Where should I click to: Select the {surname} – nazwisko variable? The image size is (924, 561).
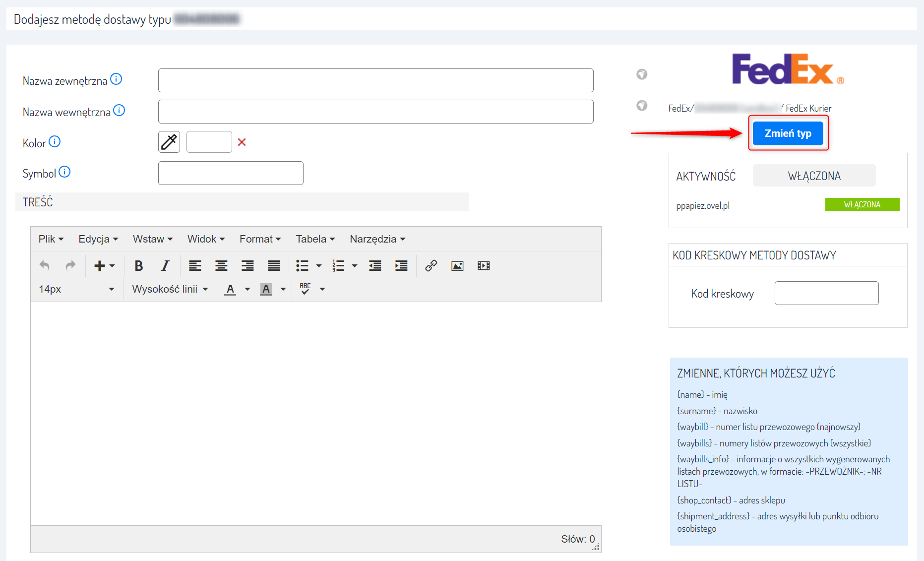point(717,411)
